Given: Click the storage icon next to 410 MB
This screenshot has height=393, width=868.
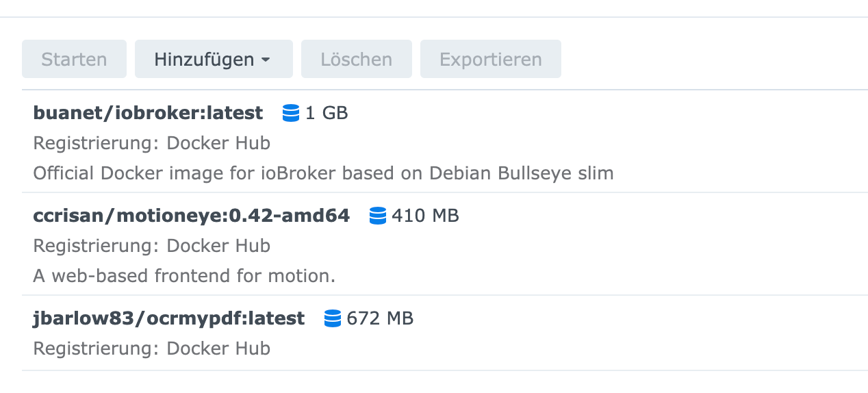Looking at the screenshot, I should click(377, 216).
